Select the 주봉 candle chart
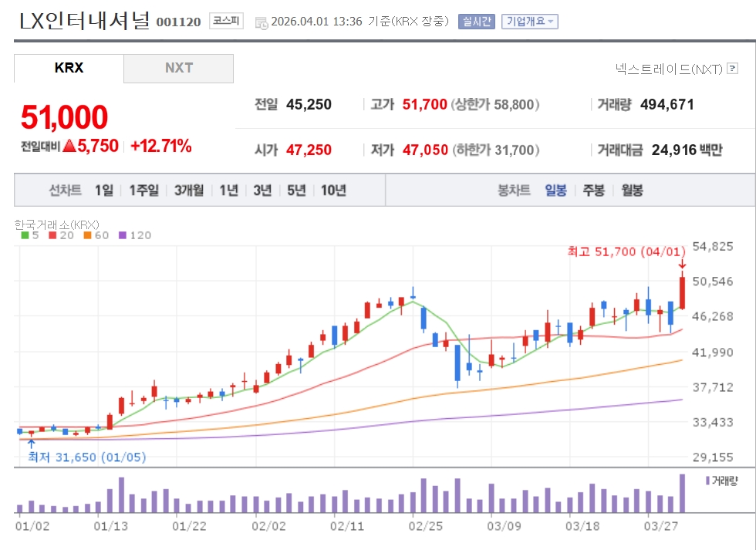Viewport: 756px width, 550px height. click(593, 191)
